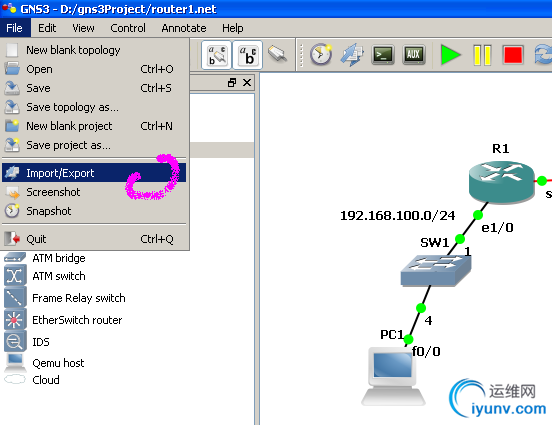Toggle show interface labels icon

click(217, 55)
